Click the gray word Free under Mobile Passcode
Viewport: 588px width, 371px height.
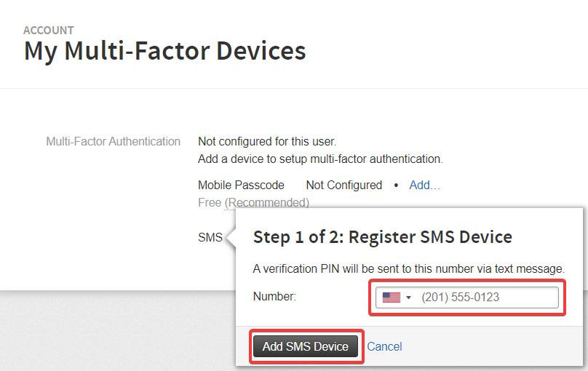tap(210, 203)
